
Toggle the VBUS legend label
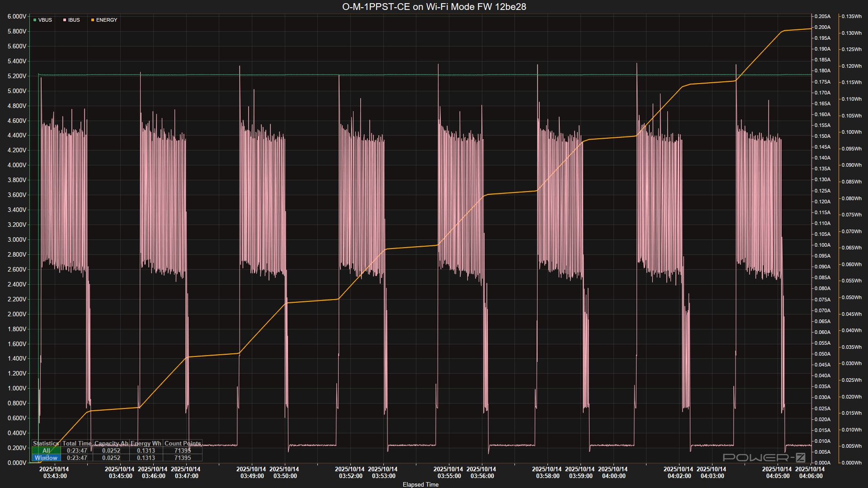tap(45, 20)
